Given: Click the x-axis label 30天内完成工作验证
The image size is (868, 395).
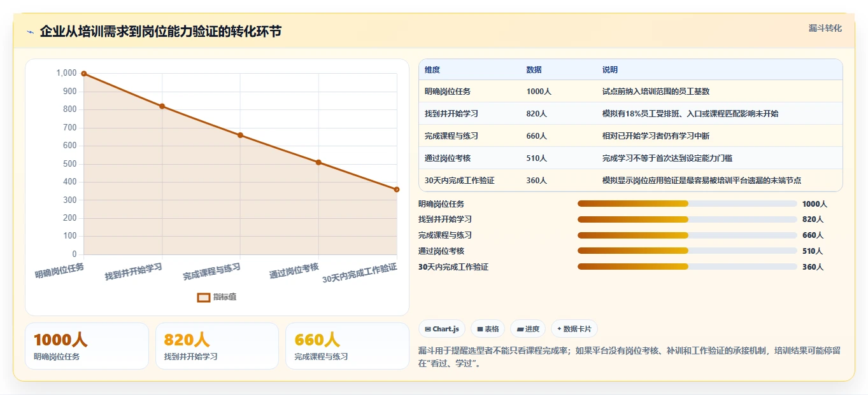Looking at the screenshot, I should 360,273.
